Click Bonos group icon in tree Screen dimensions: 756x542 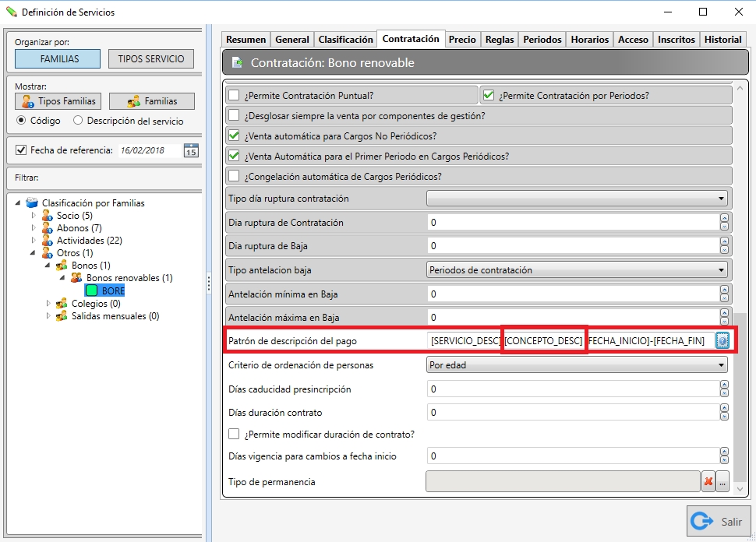click(x=62, y=266)
